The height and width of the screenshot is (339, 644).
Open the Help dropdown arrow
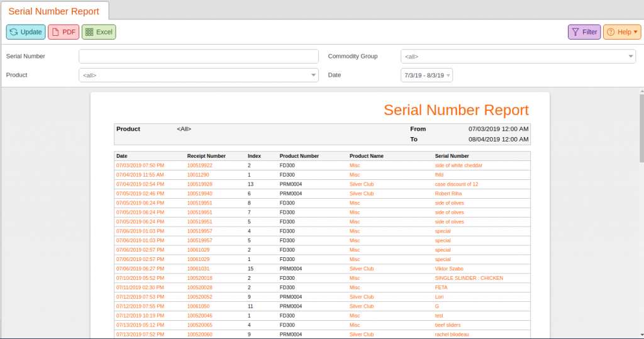click(x=635, y=32)
